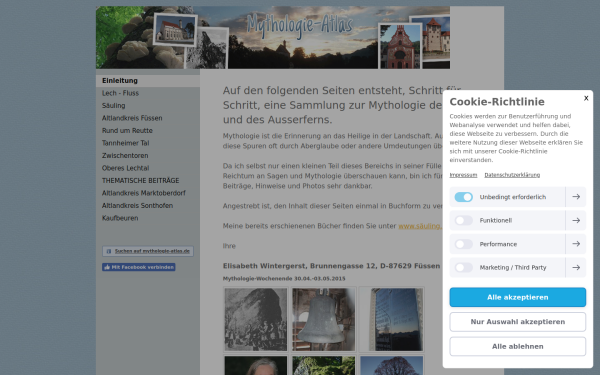The image size is (600, 375).
Task: Open the church bell thumbnail
Action: pos(323,320)
